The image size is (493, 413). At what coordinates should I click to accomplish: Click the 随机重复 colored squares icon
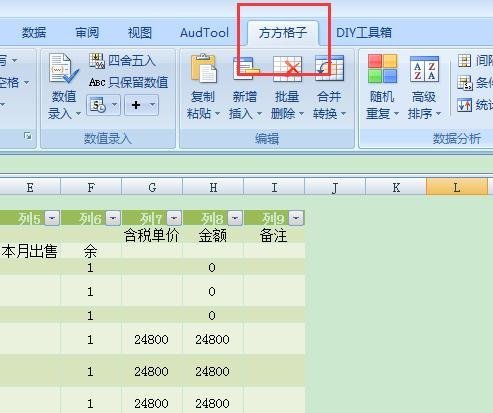coord(382,69)
